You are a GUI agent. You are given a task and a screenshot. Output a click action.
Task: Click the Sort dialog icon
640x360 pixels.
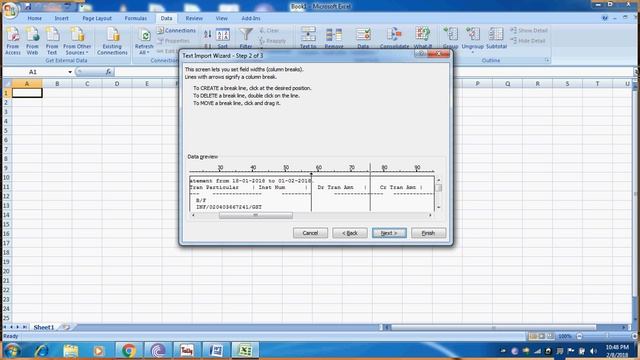pos(222,39)
